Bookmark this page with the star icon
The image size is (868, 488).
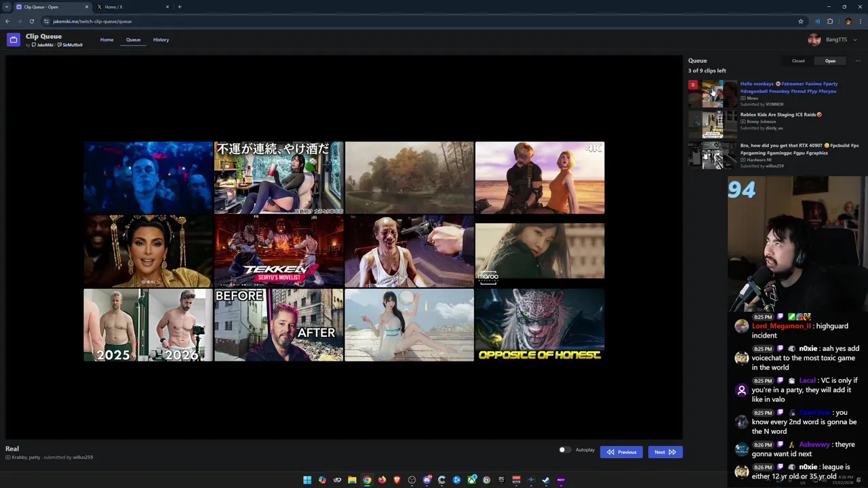click(801, 21)
